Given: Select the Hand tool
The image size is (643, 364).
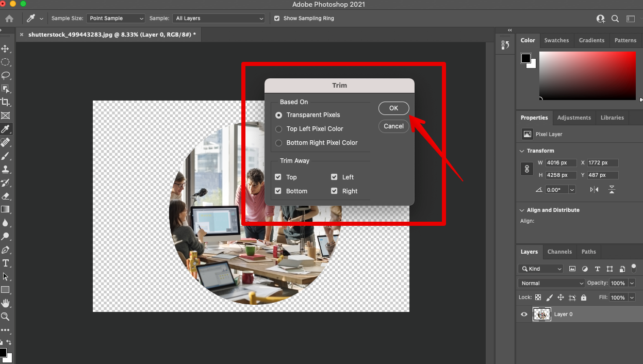Looking at the screenshot, I should tap(5, 303).
